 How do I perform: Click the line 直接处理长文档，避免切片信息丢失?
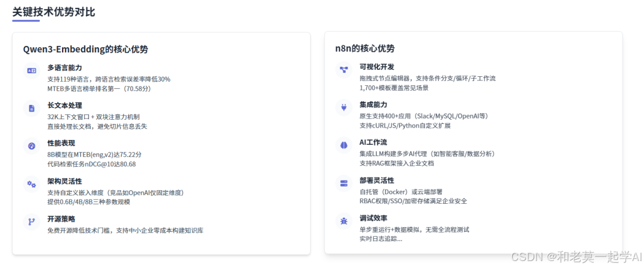[97, 126]
